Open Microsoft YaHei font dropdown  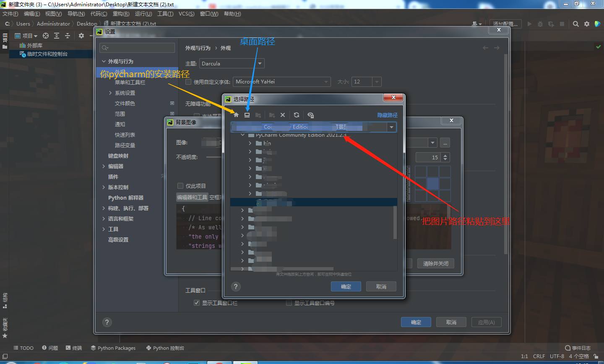(282, 82)
